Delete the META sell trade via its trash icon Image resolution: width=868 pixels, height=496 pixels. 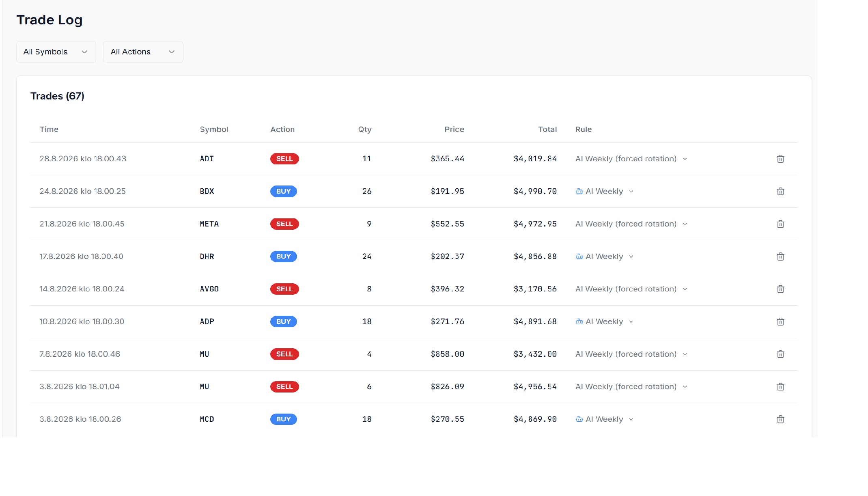780,224
